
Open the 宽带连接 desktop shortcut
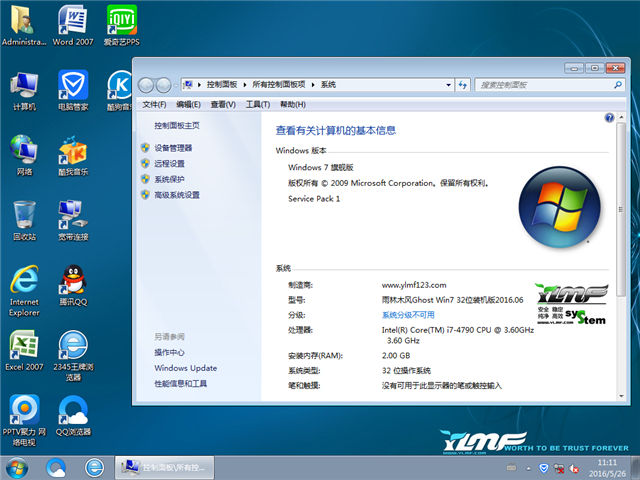pyautogui.click(x=73, y=220)
